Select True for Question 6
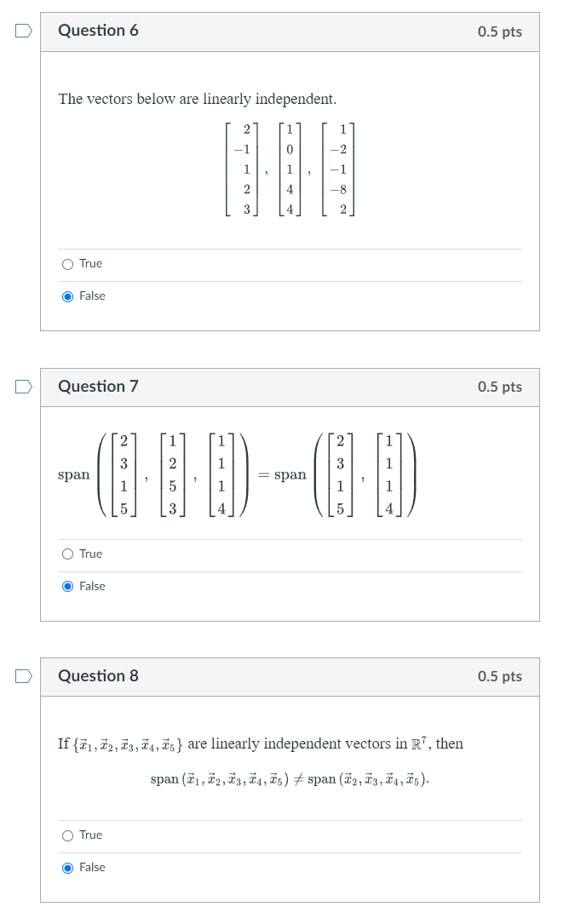Screen dimensions: 575x924 (67, 263)
